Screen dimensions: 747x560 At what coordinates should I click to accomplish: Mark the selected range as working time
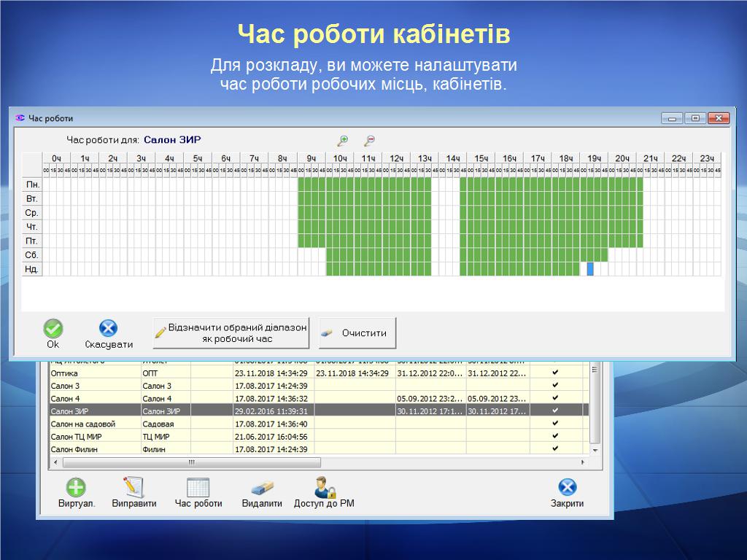pos(231,333)
